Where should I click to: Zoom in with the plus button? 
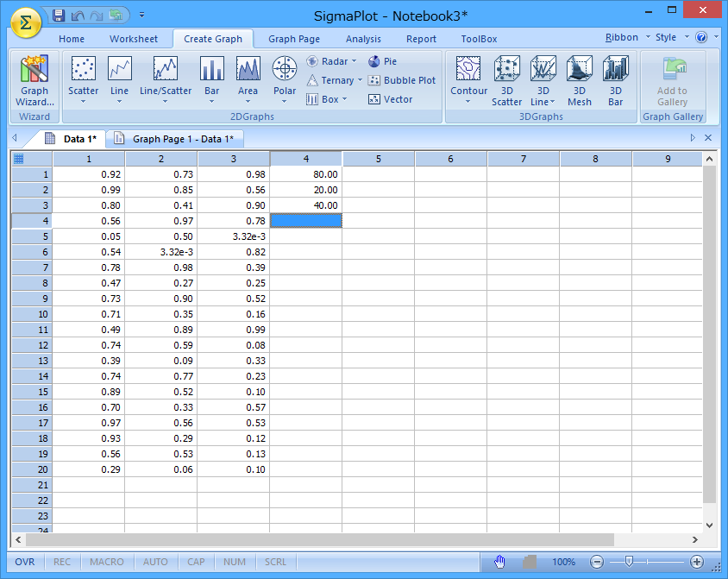pyautogui.click(x=696, y=562)
